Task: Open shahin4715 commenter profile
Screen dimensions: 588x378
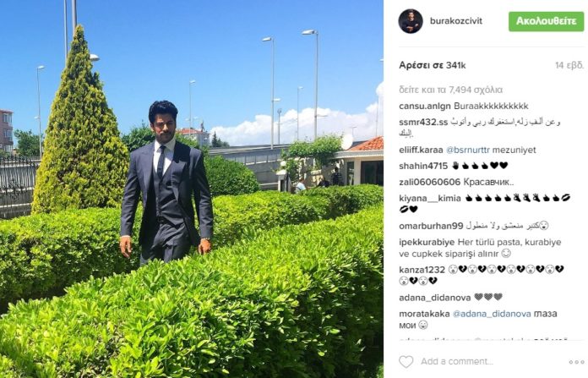Action: click(x=423, y=166)
